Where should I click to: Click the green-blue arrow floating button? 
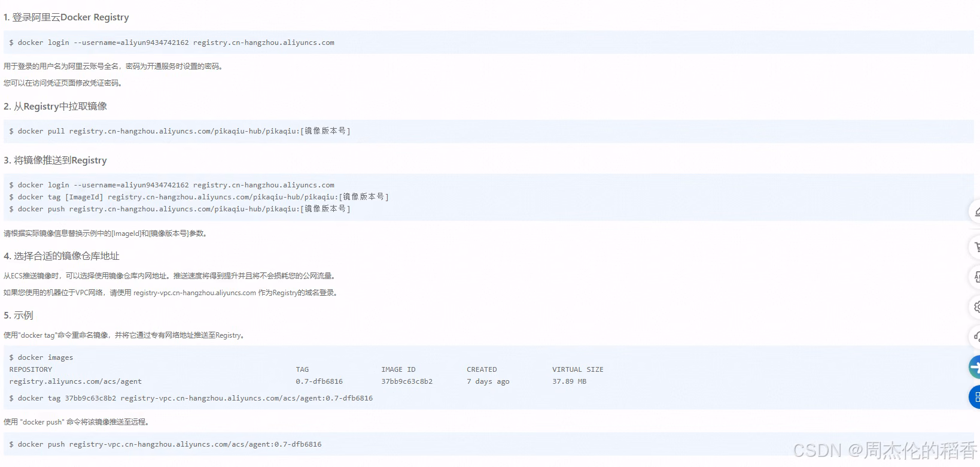tap(975, 367)
